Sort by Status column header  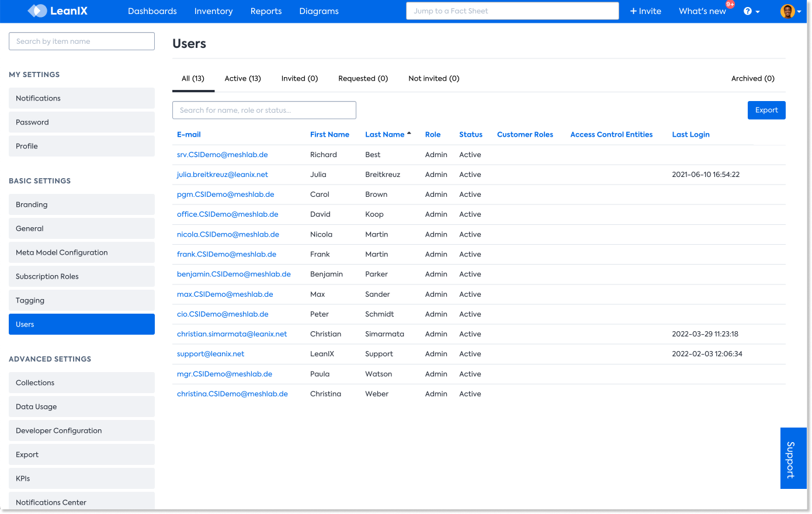pos(471,134)
